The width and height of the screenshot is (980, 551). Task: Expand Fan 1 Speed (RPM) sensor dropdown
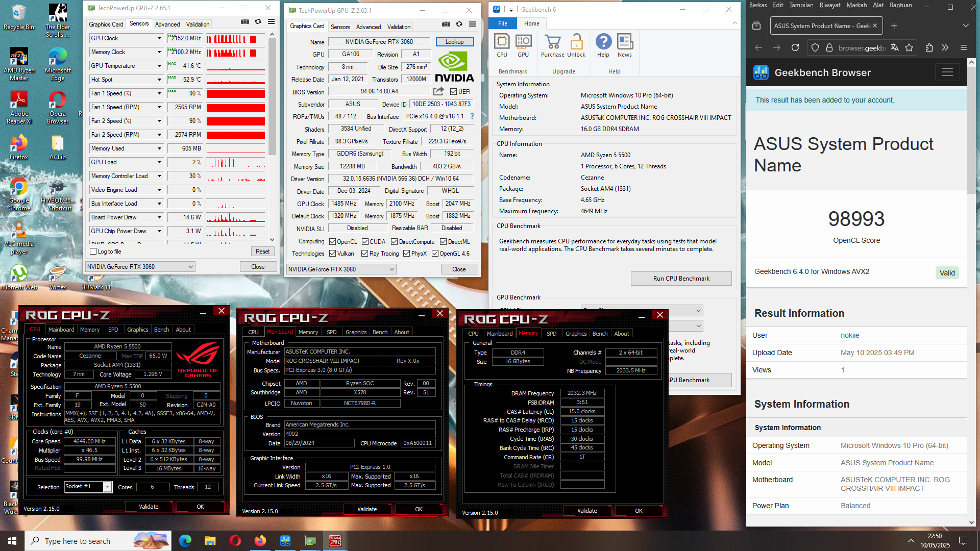pos(159,107)
